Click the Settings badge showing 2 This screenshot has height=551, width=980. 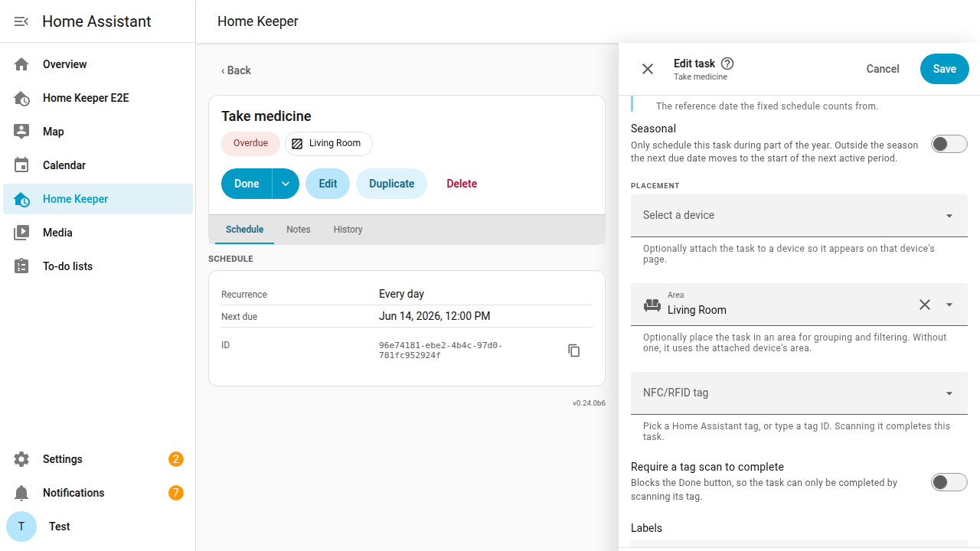click(x=176, y=459)
